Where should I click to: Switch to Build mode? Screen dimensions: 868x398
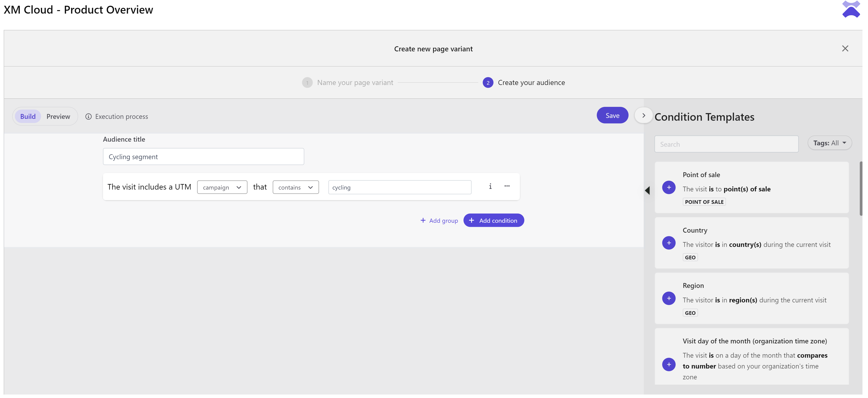[x=28, y=117]
